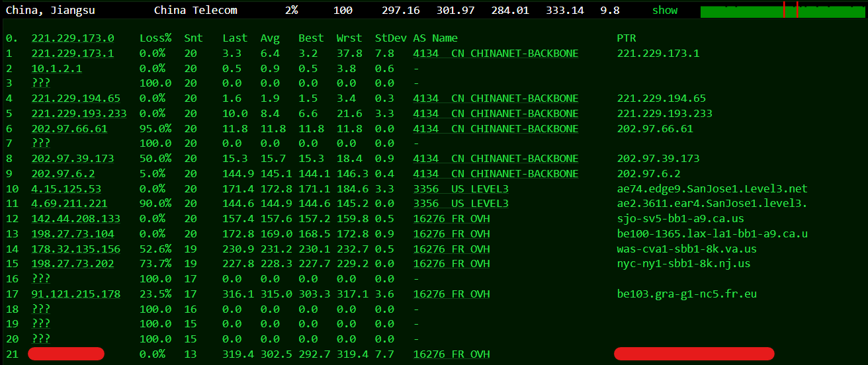Open the 221.229.173.1 IP link at hop 1

point(73,54)
